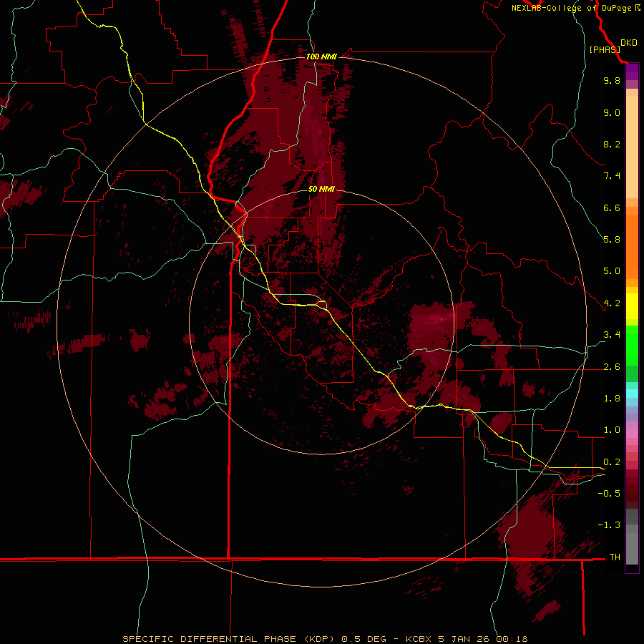Click the 5.0 scale value
Image resolution: width=644 pixels, height=644 pixels.
coord(612,271)
